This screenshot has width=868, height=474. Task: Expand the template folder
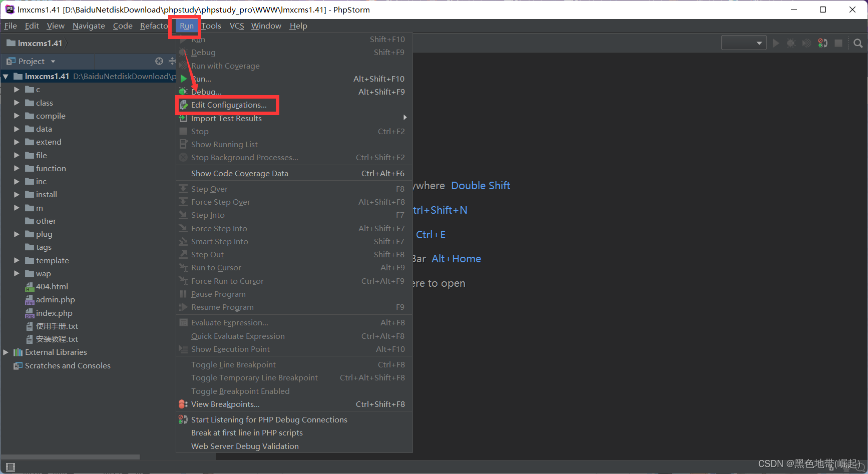click(17, 260)
